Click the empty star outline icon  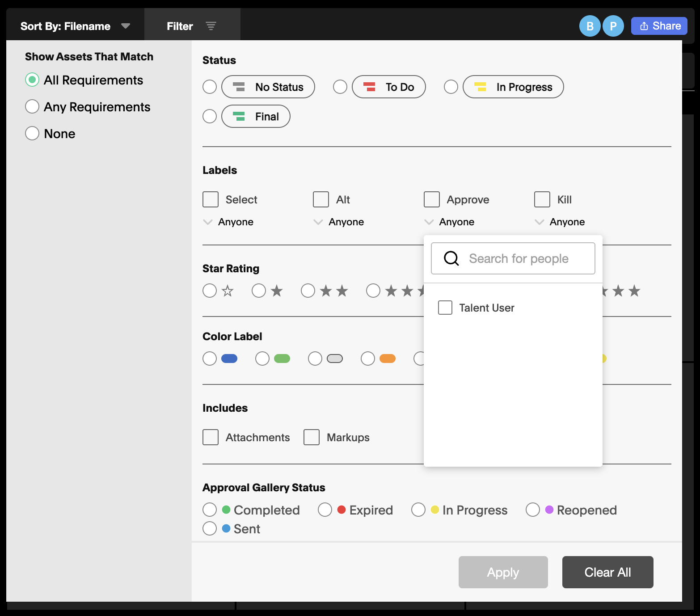click(x=228, y=291)
